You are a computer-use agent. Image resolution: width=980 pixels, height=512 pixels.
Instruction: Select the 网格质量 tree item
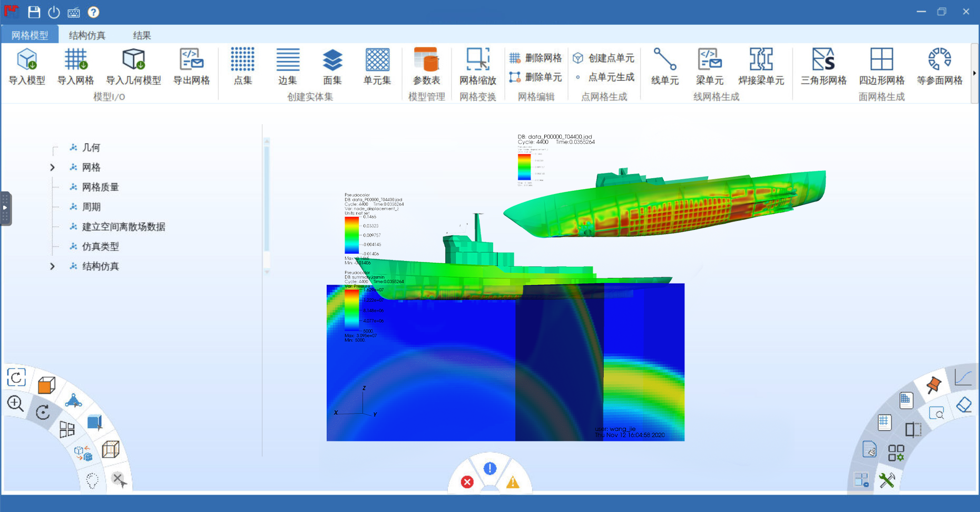pyautogui.click(x=100, y=187)
